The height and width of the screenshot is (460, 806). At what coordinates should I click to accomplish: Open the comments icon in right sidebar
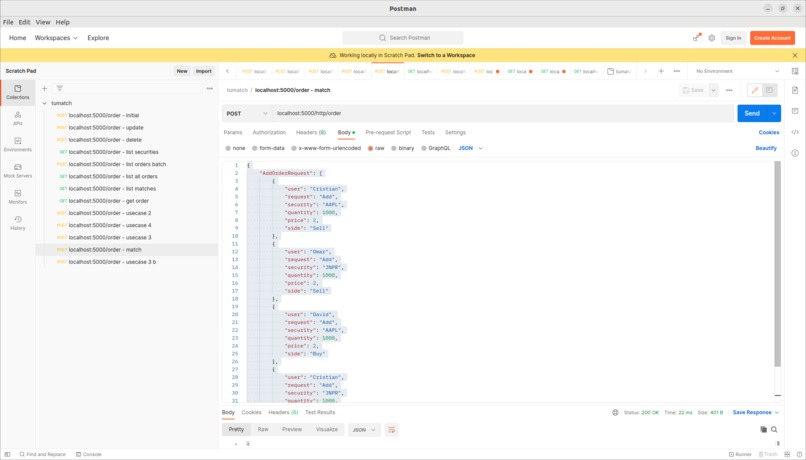(x=795, y=111)
